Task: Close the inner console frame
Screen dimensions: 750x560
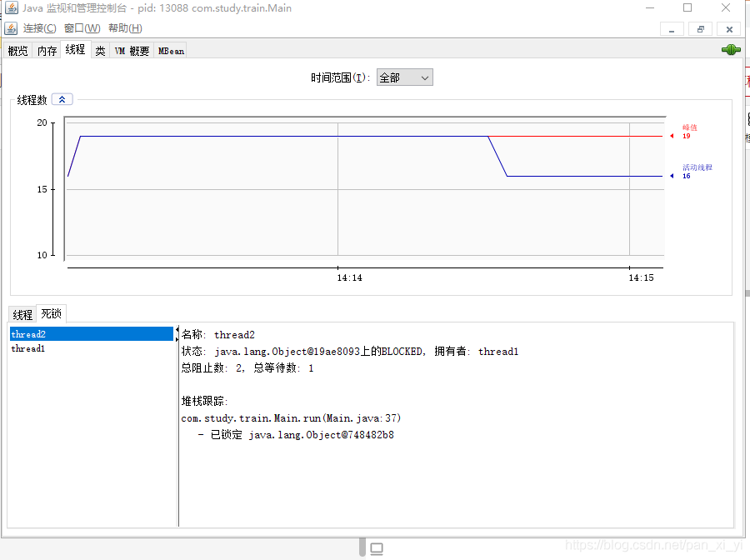Action: pyautogui.click(x=729, y=29)
